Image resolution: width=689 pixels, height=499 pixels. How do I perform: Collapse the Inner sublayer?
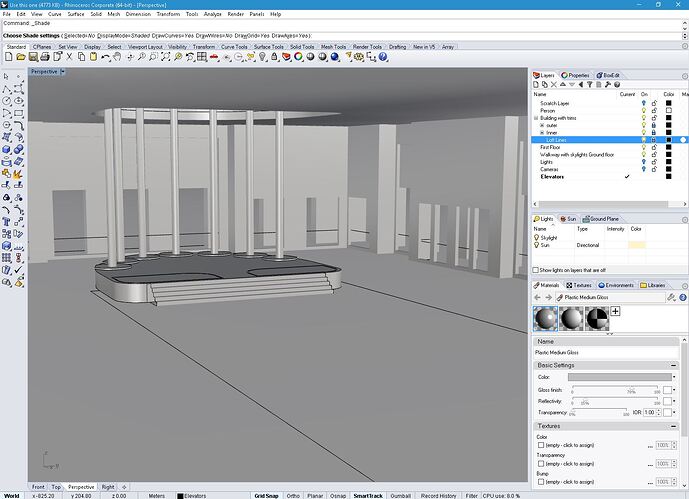pyautogui.click(x=542, y=133)
